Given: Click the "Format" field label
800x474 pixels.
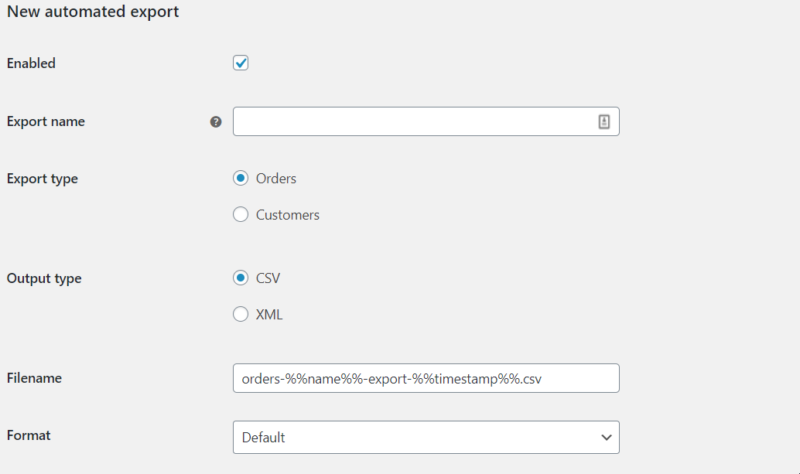Looking at the screenshot, I should [x=29, y=435].
